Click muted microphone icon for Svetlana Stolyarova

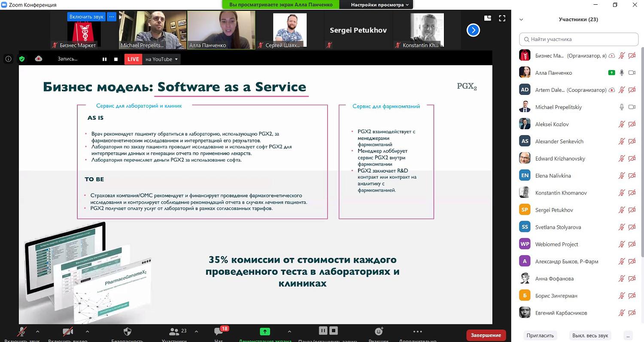[621, 227]
